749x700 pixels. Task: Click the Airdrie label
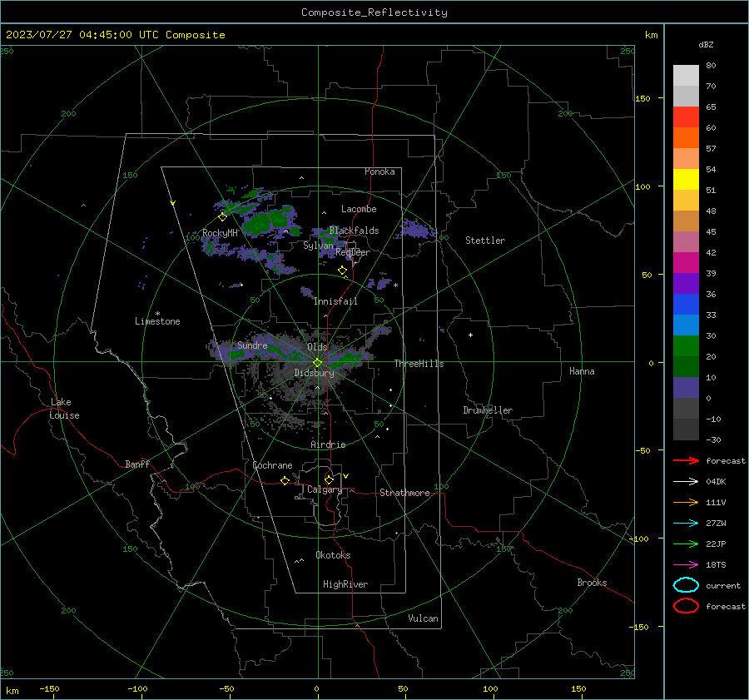[x=328, y=444]
